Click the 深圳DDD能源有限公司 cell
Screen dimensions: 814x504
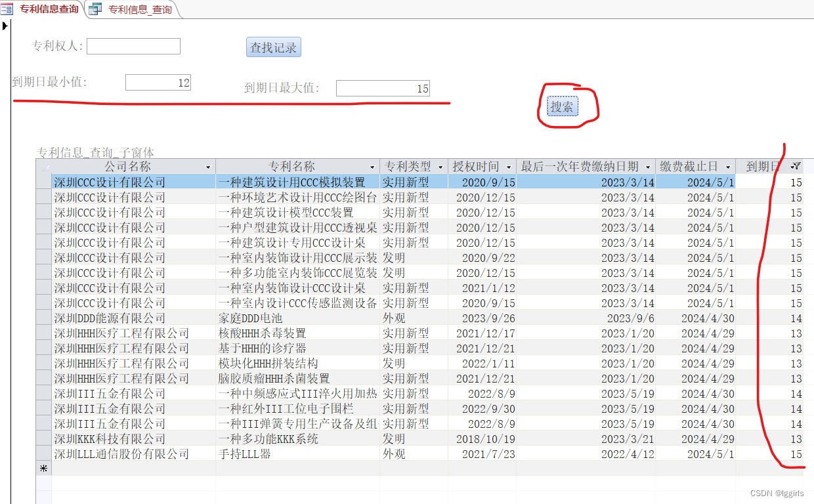[x=134, y=318]
